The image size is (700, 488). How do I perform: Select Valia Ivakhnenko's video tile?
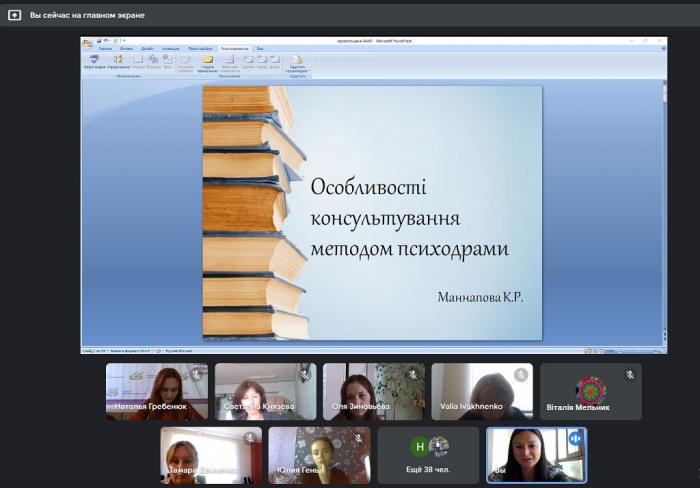(x=482, y=392)
